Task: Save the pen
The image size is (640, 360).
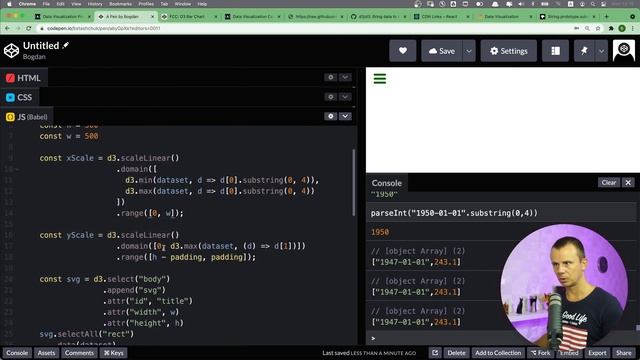Action: [442, 51]
